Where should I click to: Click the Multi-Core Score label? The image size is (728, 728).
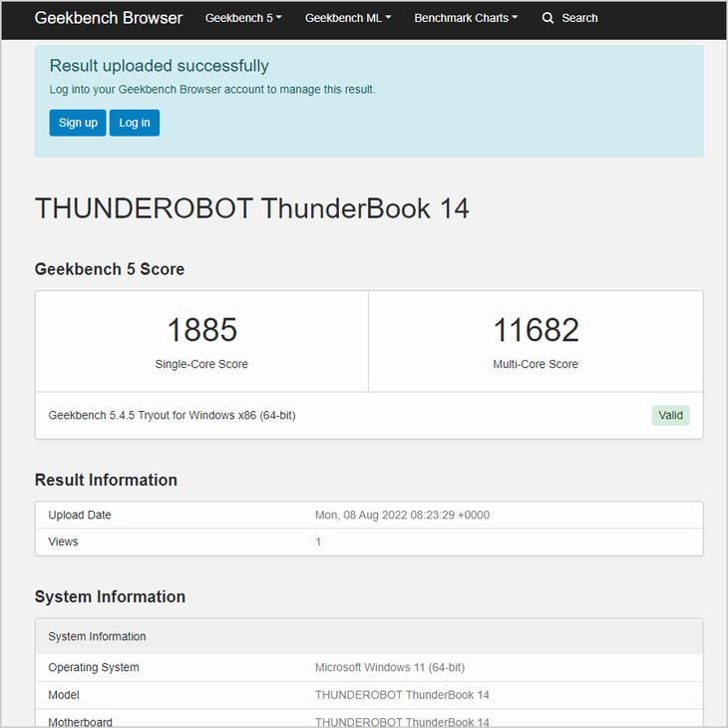[x=536, y=364]
